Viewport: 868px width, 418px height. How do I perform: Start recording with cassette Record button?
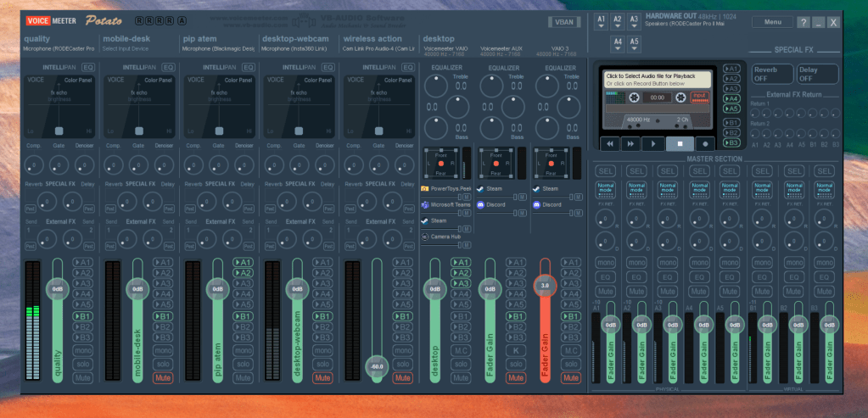coord(705,144)
